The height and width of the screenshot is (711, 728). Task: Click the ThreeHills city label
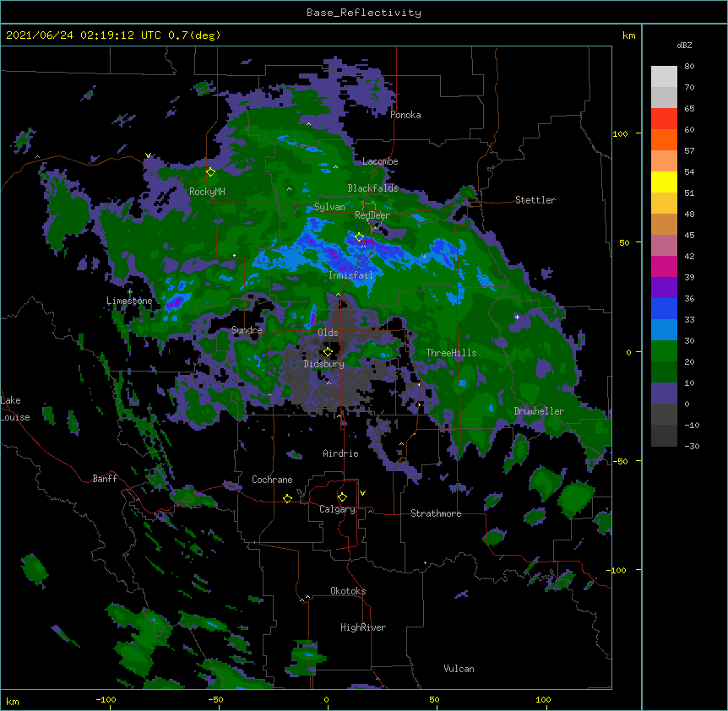[x=451, y=353]
